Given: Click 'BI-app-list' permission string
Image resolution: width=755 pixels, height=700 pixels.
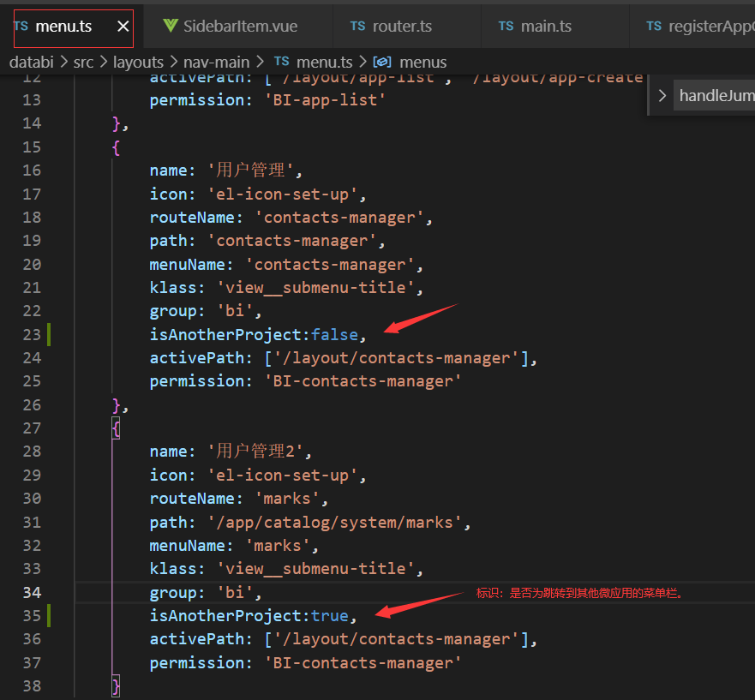Looking at the screenshot, I should [325, 100].
